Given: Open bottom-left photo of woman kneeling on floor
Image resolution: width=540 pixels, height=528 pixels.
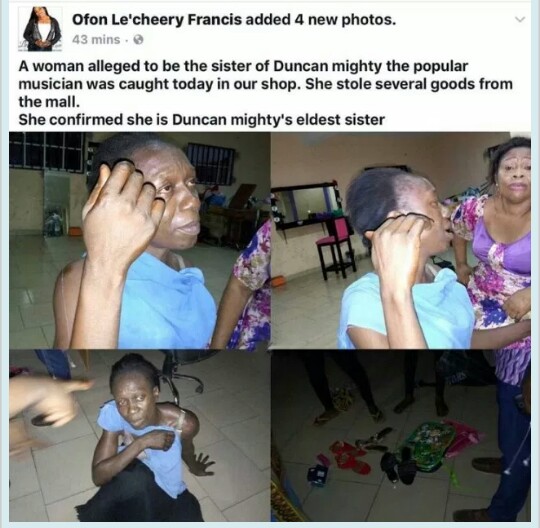Looking at the screenshot, I should click(139, 436).
